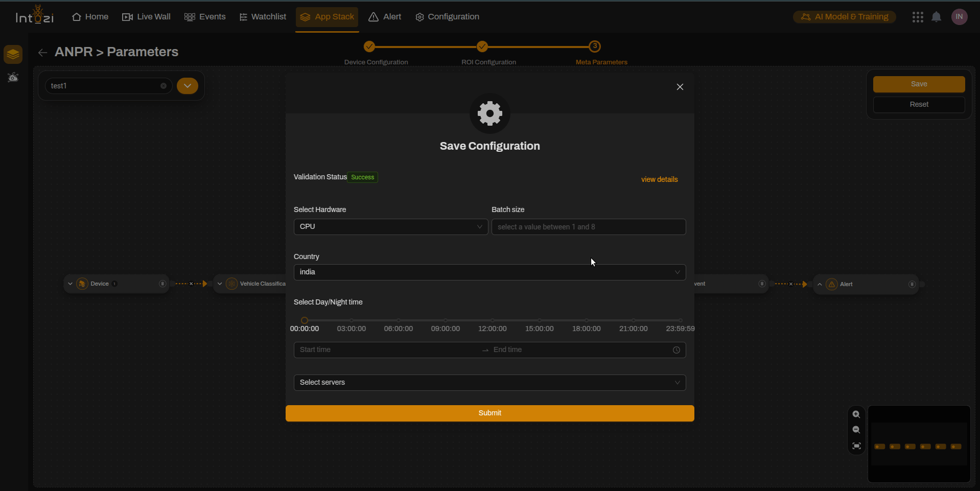Expand the Country dropdown

click(489, 272)
